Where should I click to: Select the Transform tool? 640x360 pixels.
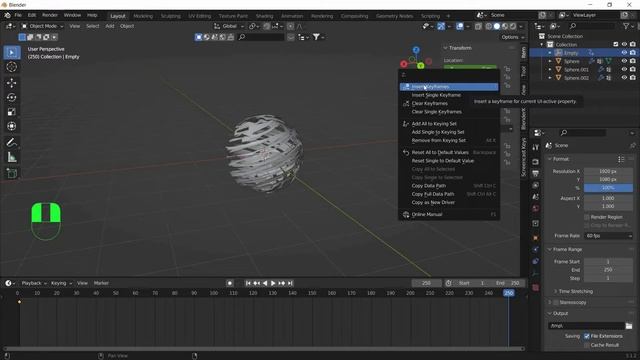(11, 126)
